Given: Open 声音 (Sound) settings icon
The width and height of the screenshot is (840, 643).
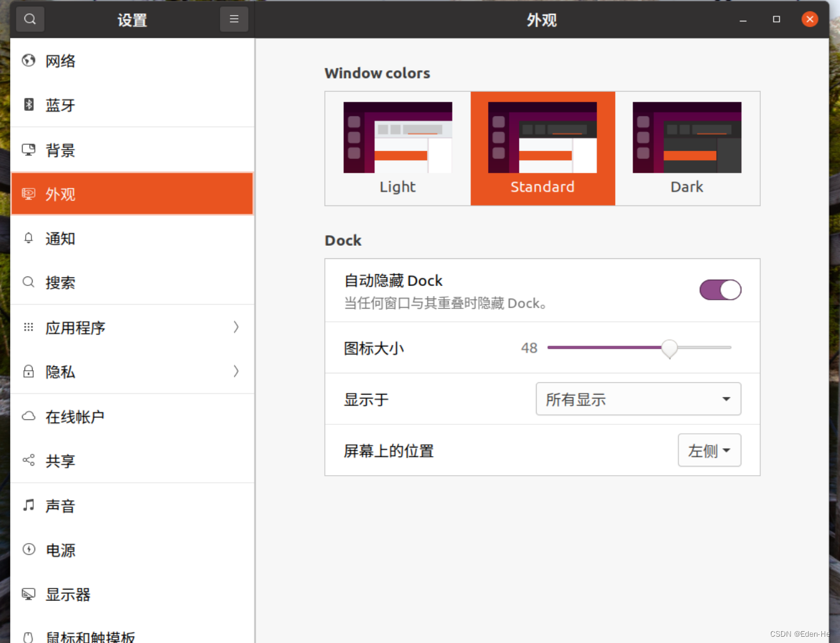Looking at the screenshot, I should click(x=28, y=505).
